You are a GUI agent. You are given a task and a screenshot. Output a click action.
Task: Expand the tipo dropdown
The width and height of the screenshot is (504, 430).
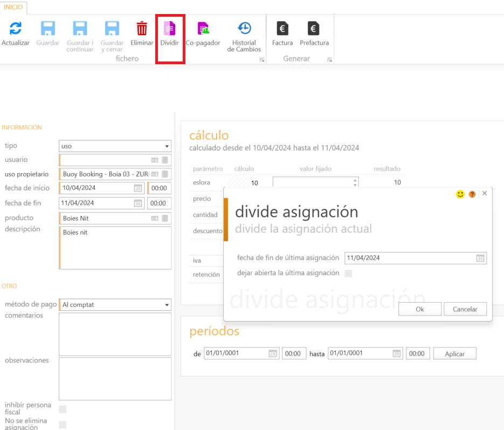167,146
